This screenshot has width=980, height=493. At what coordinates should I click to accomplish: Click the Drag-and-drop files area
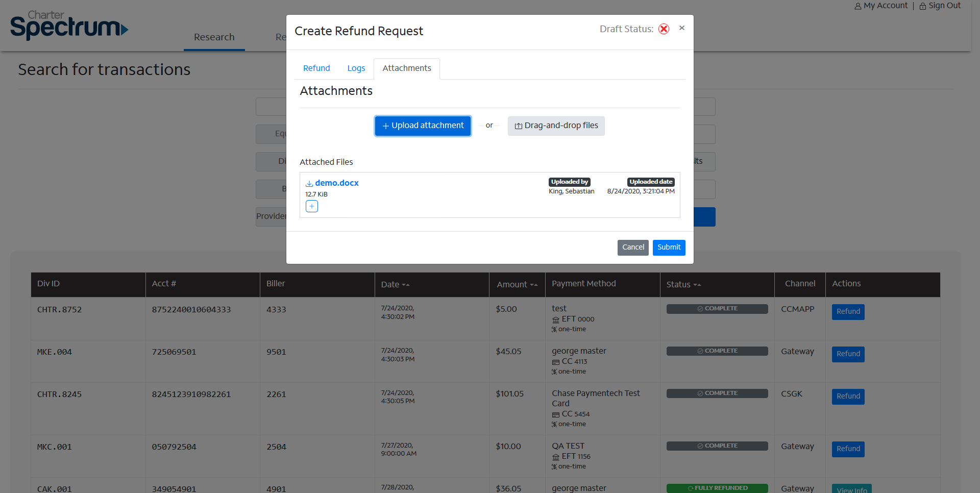556,126
